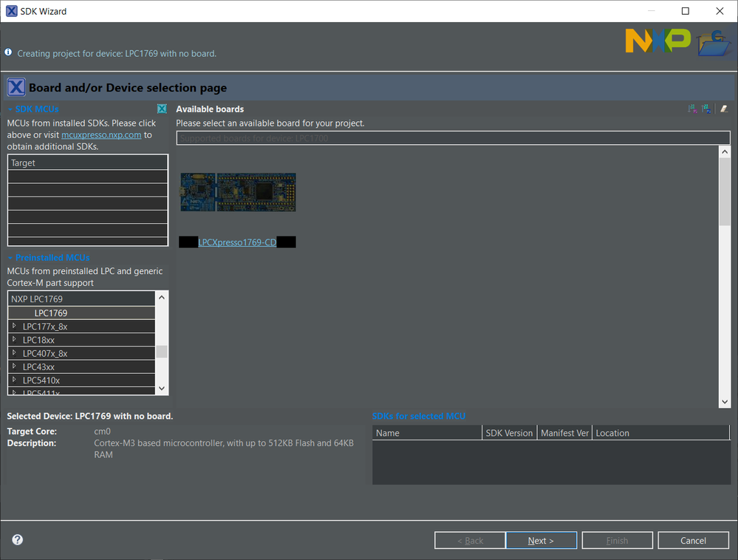Click the Manifest Ver column header
Viewport: 738px width, 560px height.
click(565, 433)
